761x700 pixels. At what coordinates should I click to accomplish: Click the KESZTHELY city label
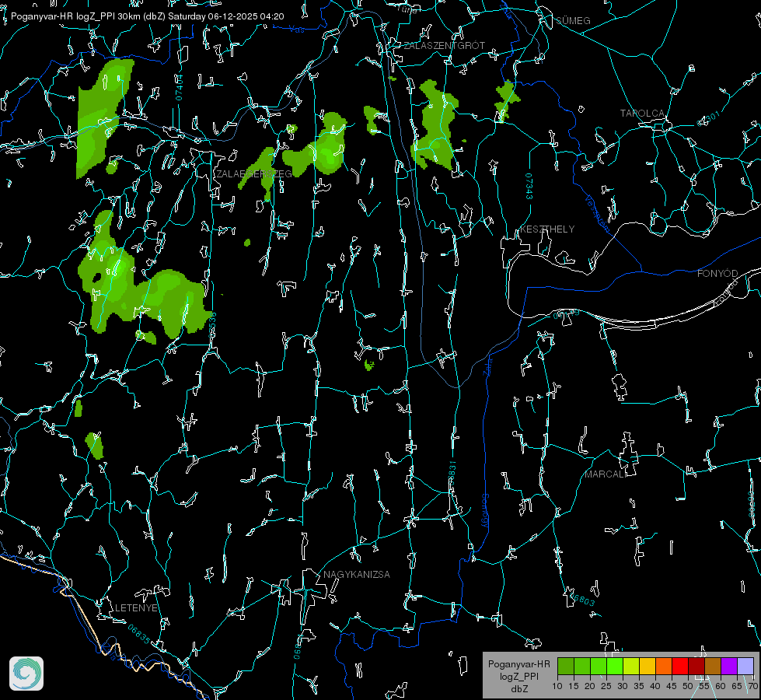pos(547,229)
